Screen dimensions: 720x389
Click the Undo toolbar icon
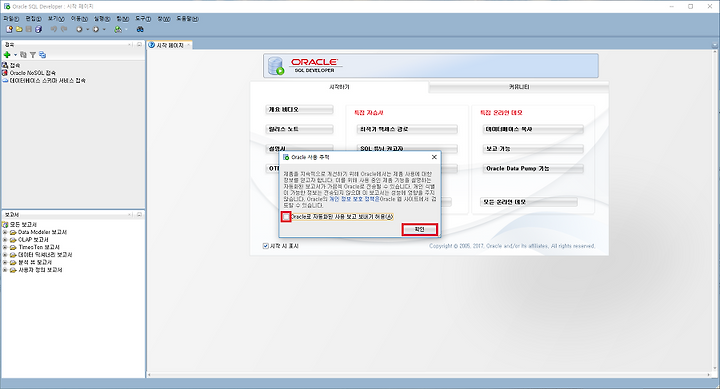(x=54, y=29)
